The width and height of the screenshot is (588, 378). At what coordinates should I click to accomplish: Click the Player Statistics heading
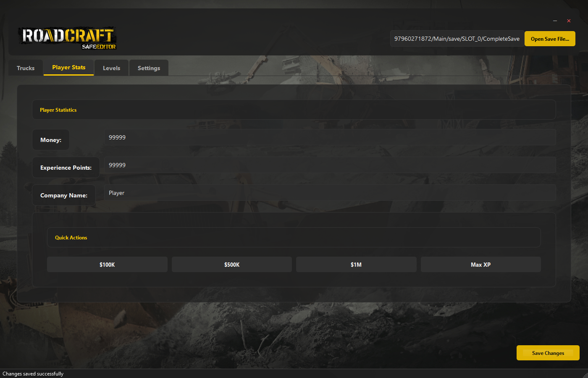[x=58, y=110]
